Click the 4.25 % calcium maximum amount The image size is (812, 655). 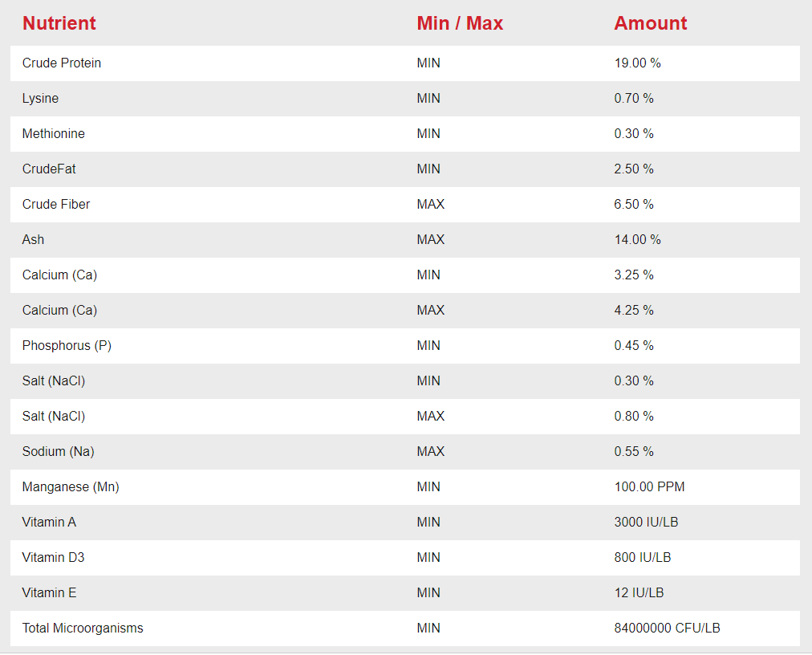pos(634,310)
